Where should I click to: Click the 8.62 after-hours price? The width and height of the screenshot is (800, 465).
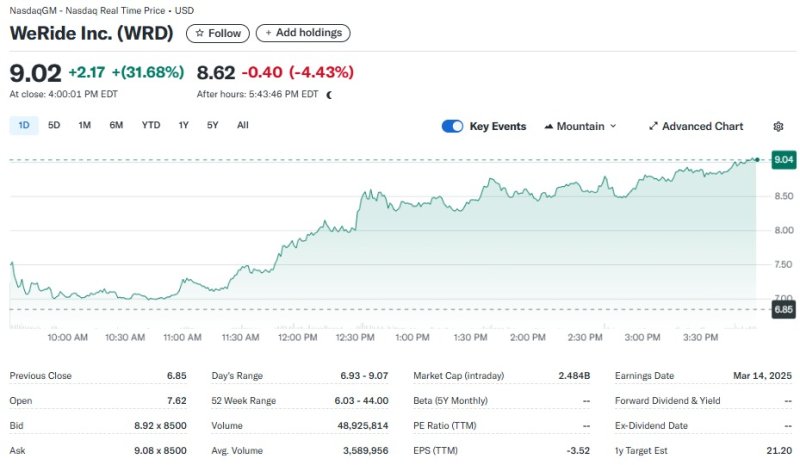pyautogui.click(x=216, y=72)
